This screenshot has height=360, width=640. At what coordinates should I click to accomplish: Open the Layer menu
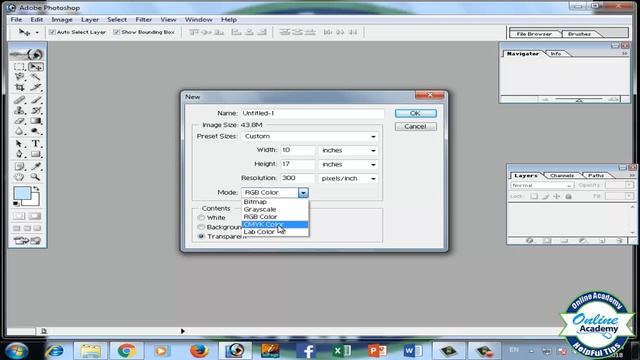(89, 20)
